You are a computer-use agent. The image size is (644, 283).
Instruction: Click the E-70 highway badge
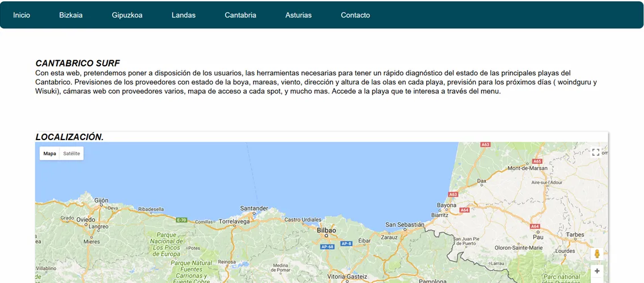tap(181, 220)
